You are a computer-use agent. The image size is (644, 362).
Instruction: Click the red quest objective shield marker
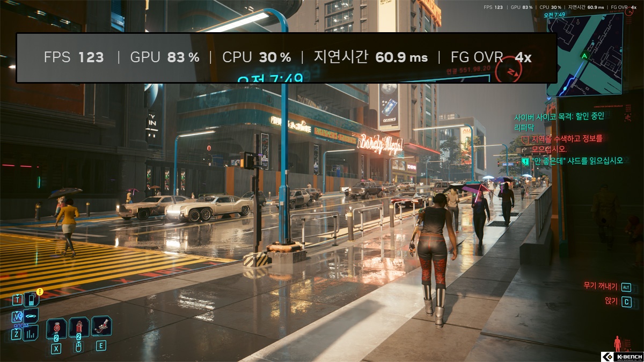click(526, 139)
